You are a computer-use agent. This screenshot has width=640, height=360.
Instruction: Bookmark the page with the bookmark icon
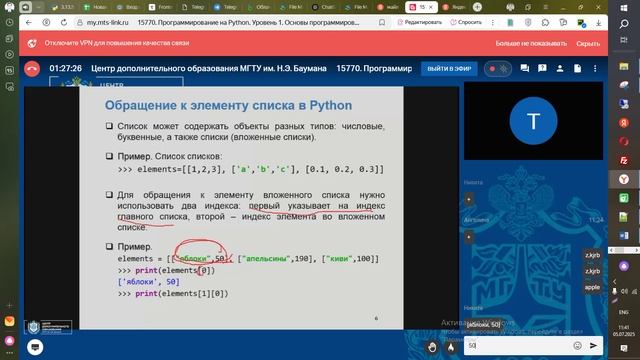[382, 22]
